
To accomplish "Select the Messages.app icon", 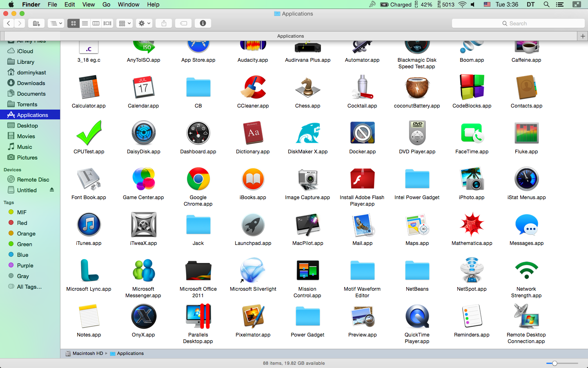I will point(526,224).
